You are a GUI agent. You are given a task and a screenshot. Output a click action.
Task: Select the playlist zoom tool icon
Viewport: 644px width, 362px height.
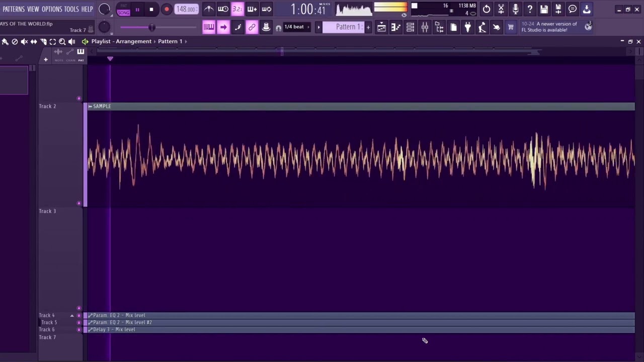coord(62,42)
